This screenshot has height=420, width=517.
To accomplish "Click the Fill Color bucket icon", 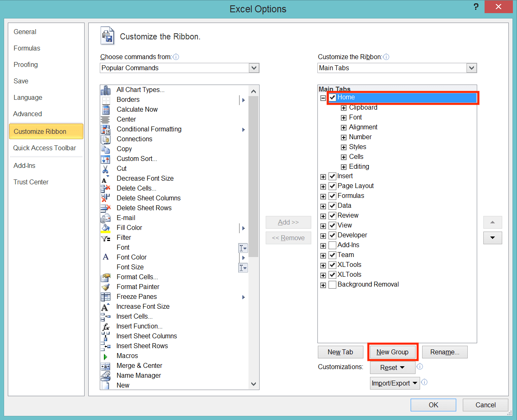I will coord(106,228).
